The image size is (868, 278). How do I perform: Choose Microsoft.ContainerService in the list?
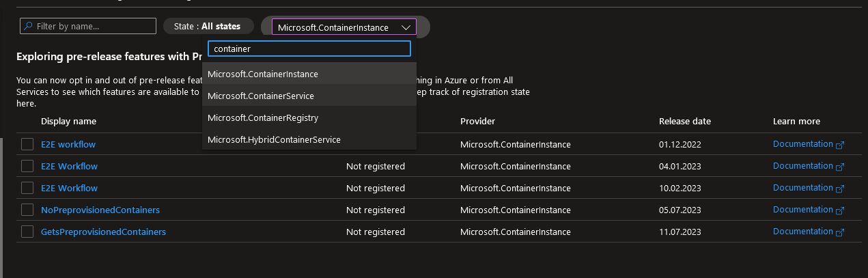[309, 96]
